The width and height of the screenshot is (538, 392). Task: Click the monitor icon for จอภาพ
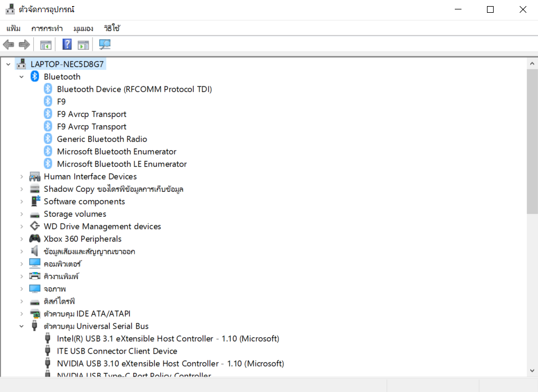[x=34, y=288]
